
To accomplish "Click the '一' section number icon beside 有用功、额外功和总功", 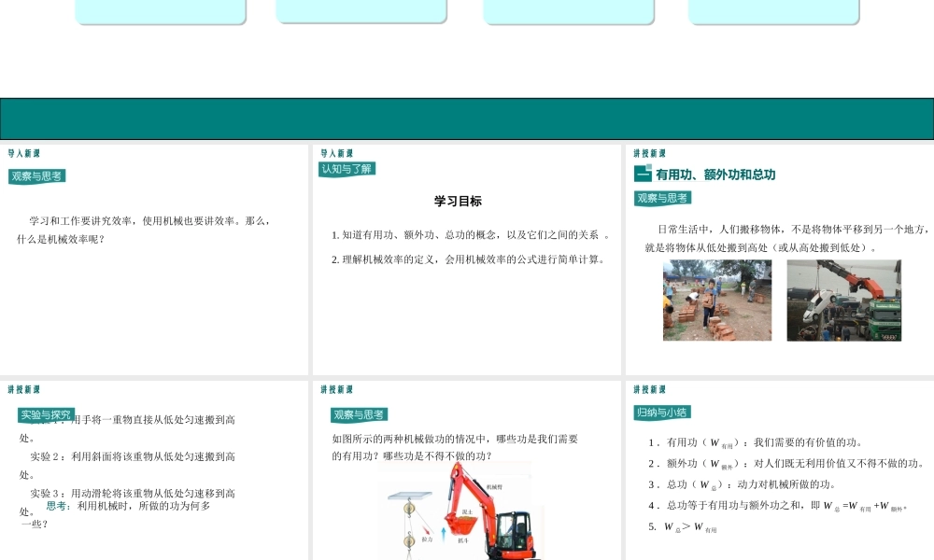I will pos(643,174).
